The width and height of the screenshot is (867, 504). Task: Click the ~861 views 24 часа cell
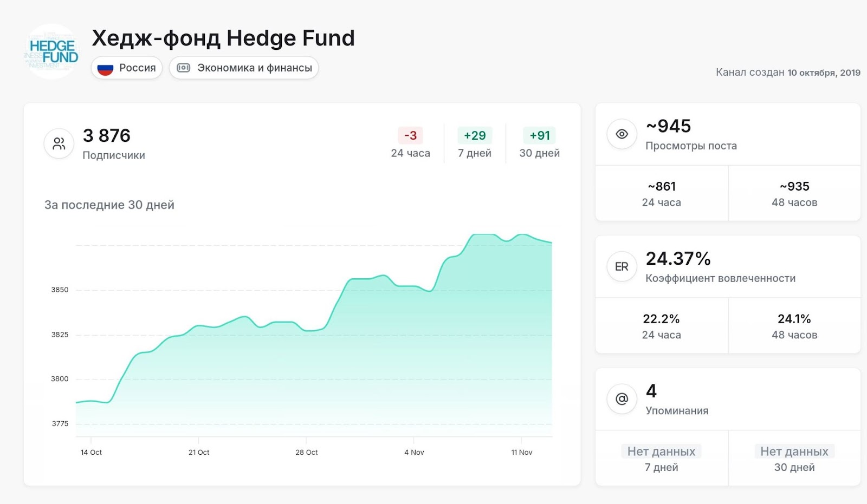click(662, 193)
